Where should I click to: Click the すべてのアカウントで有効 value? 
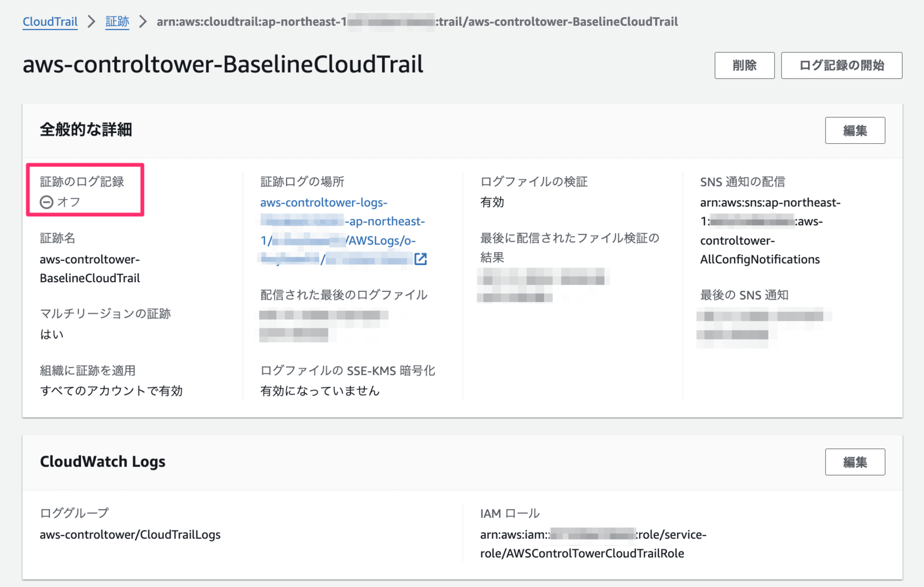pyautogui.click(x=111, y=391)
